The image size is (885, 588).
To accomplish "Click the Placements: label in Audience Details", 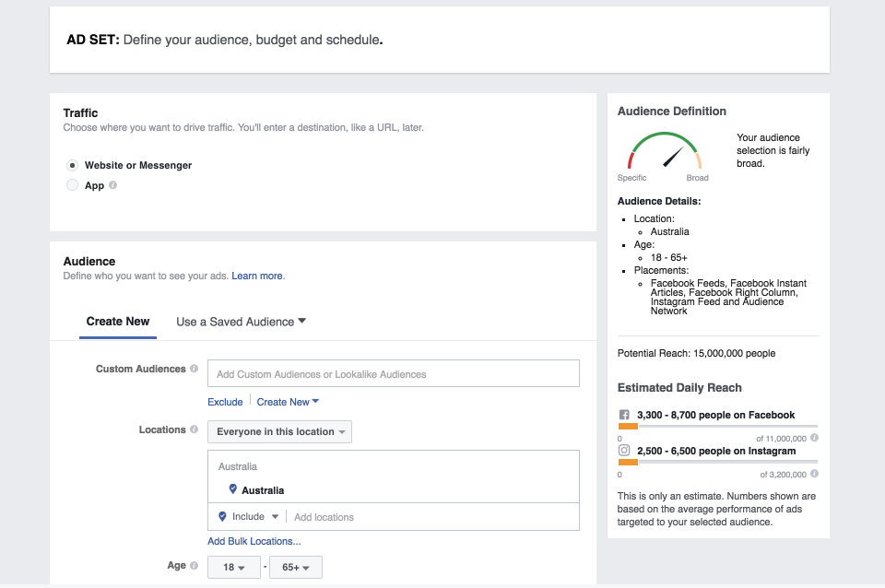I will (x=661, y=271).
